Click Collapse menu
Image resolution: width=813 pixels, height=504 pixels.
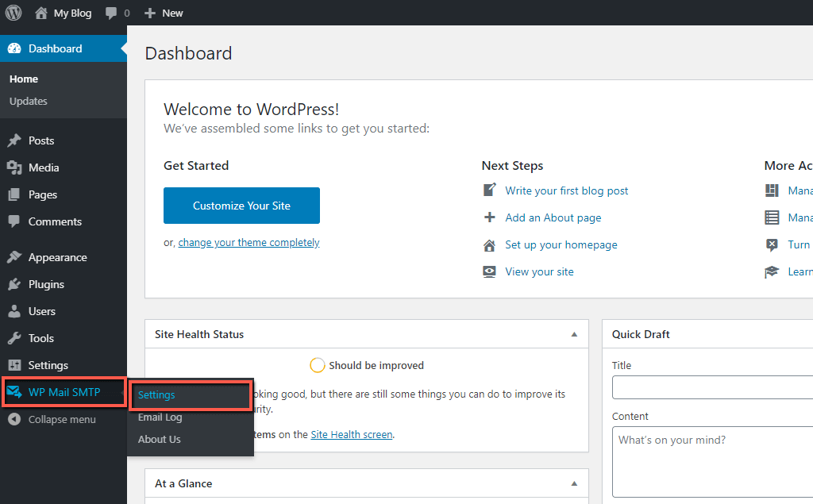tap(64, 419)
